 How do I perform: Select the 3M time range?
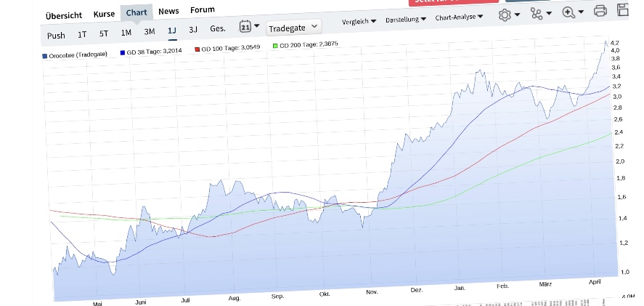tap(150, 31)
